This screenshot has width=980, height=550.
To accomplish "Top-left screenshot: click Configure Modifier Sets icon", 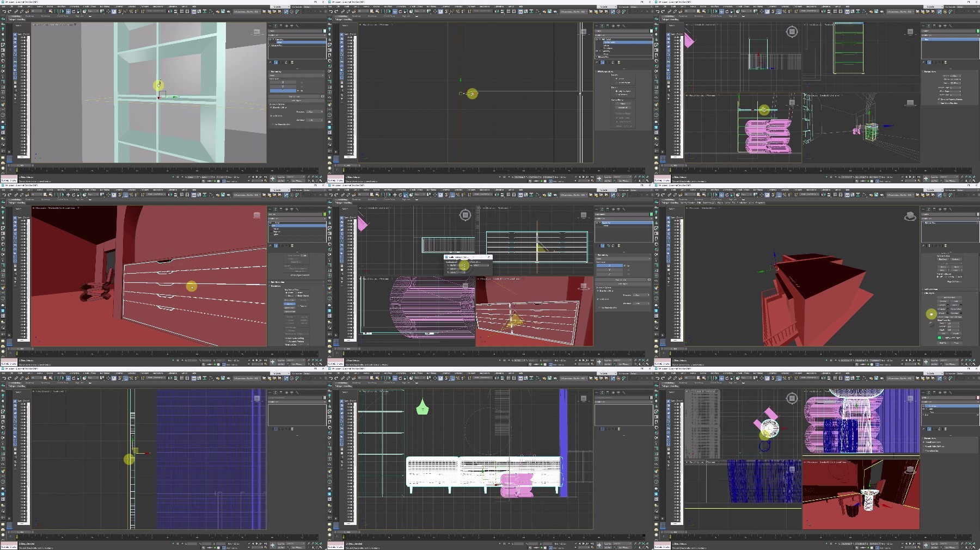I will coord(292,63).
